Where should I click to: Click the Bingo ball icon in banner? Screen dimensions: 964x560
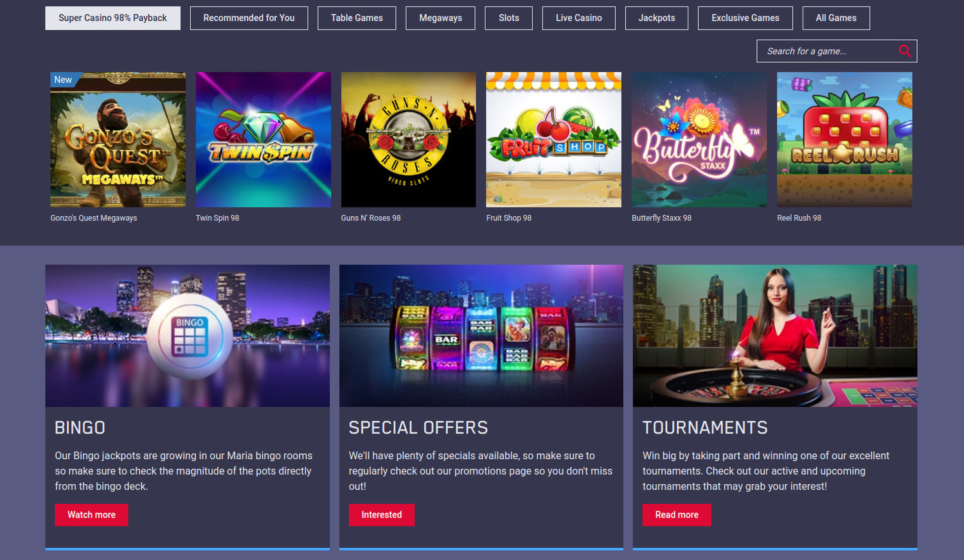tap(190, 336)
